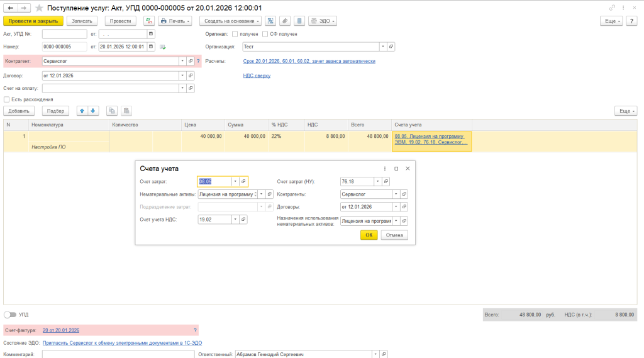Open the document report icon next to the paperclip
Image resolution: width=644 pixels, height=358 pixels.
[299, 21]
